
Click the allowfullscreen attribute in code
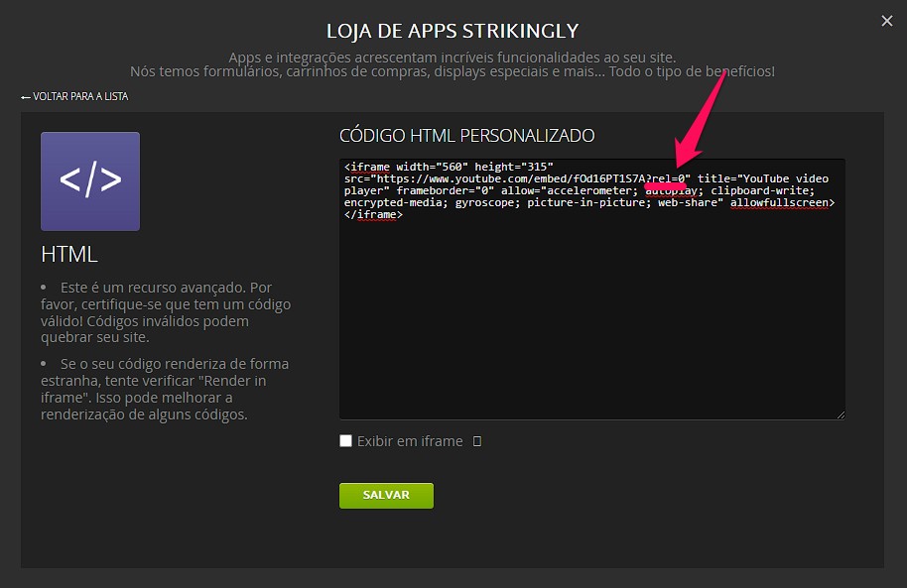pos(782,202)
